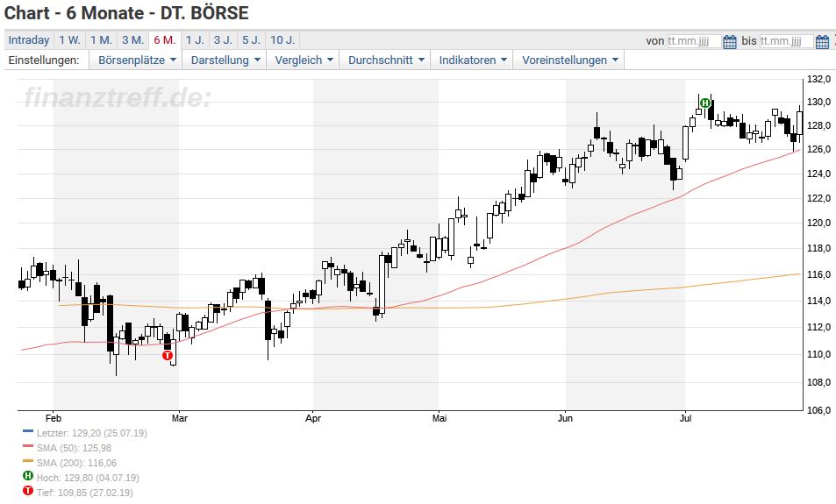Click the 'bis' date input field

coord(786,41)
